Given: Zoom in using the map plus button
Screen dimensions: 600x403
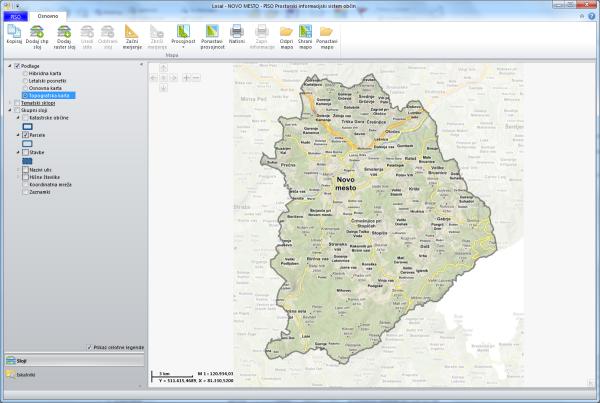Looking at the screenshot, I should 186,77.
